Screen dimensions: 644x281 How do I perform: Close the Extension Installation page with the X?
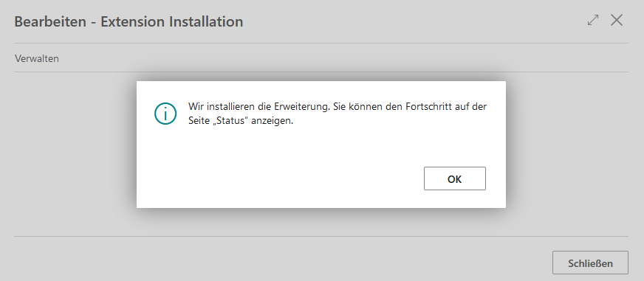click(617, 20)
